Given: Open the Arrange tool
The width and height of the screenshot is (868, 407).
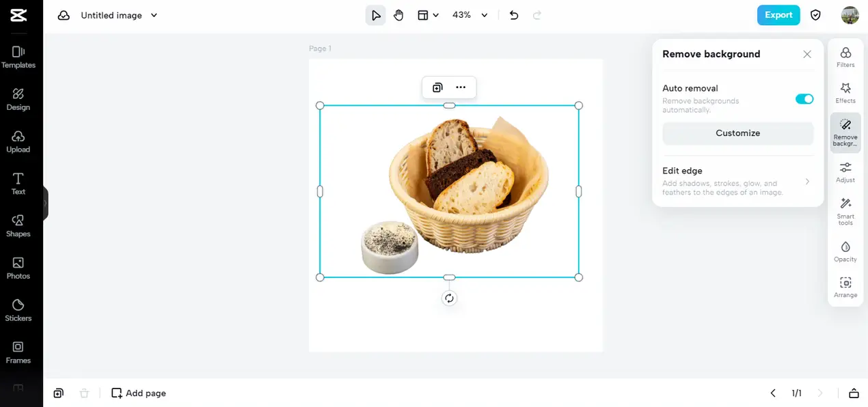Looking at the screenshot, I should coord(845,287).
